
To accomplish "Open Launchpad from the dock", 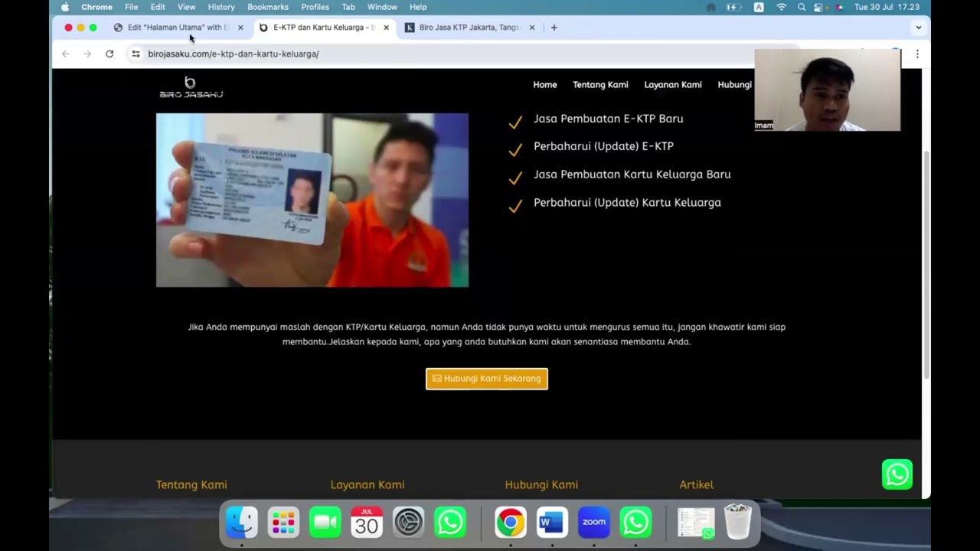I will click(x=283, y=523).
